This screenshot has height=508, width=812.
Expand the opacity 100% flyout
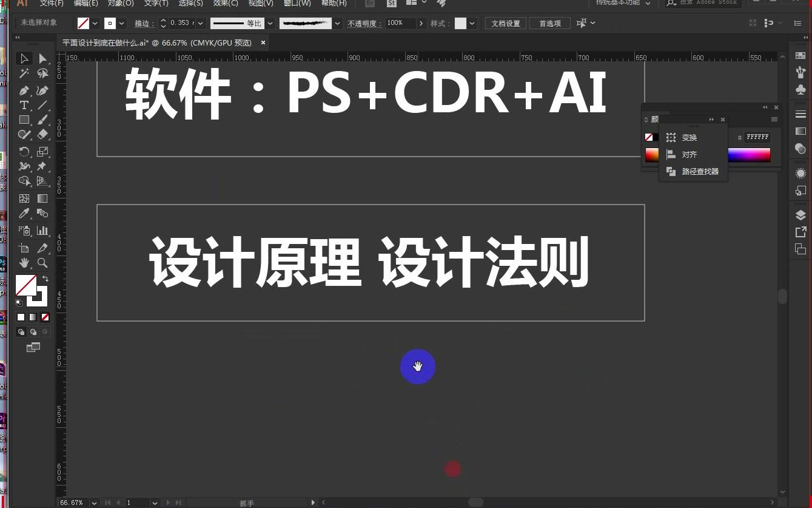[x=421, y=23]
